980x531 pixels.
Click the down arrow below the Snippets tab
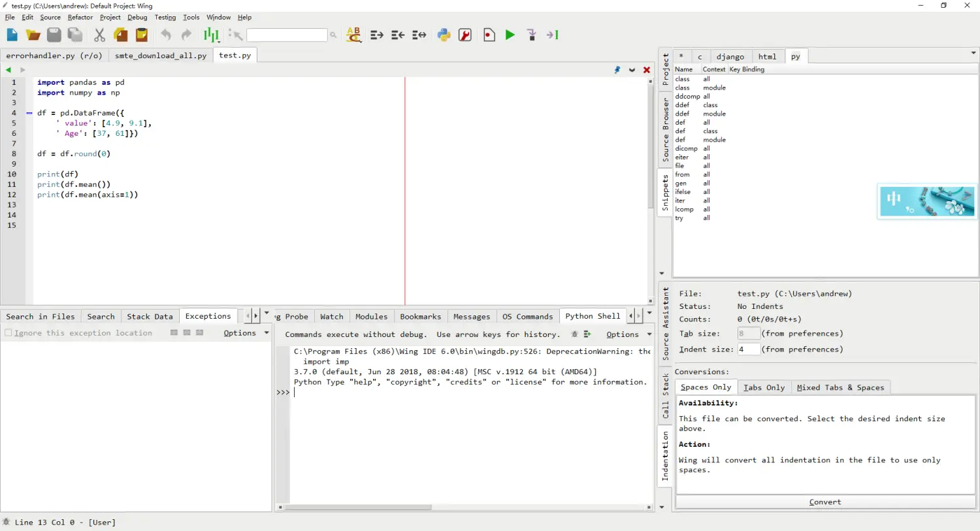[662, 274]
